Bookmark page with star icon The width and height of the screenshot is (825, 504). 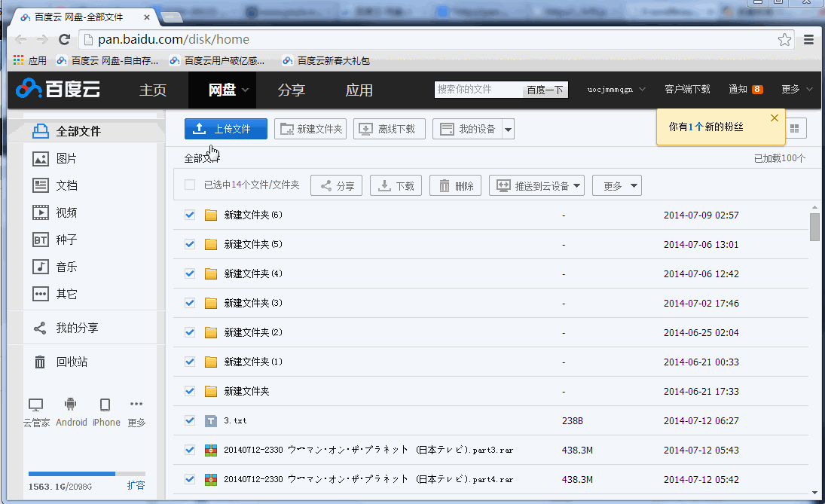(x=784, y=39)
